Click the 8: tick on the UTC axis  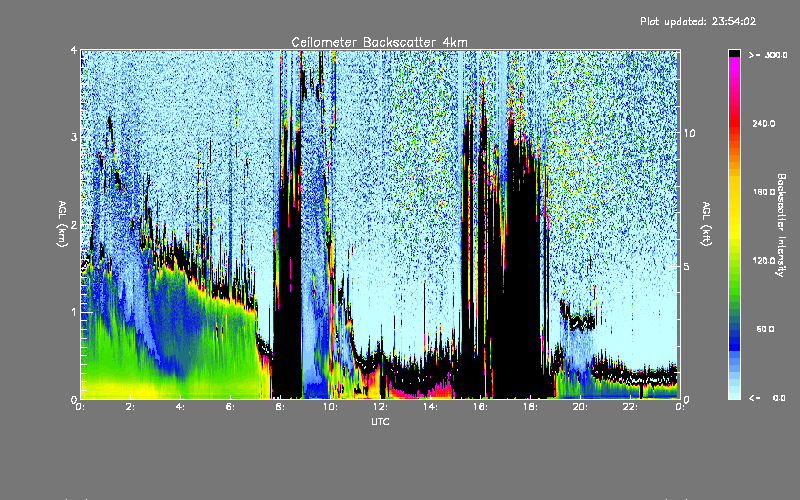[x=280, y=407]
